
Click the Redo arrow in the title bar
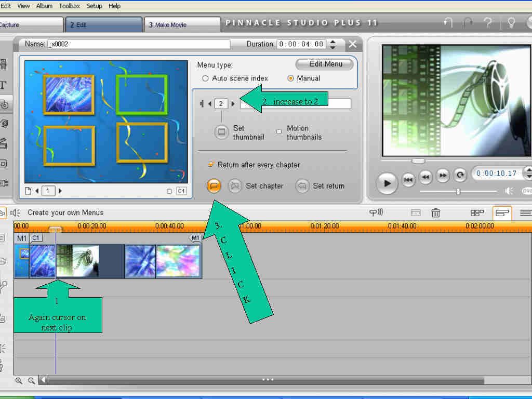468,23
